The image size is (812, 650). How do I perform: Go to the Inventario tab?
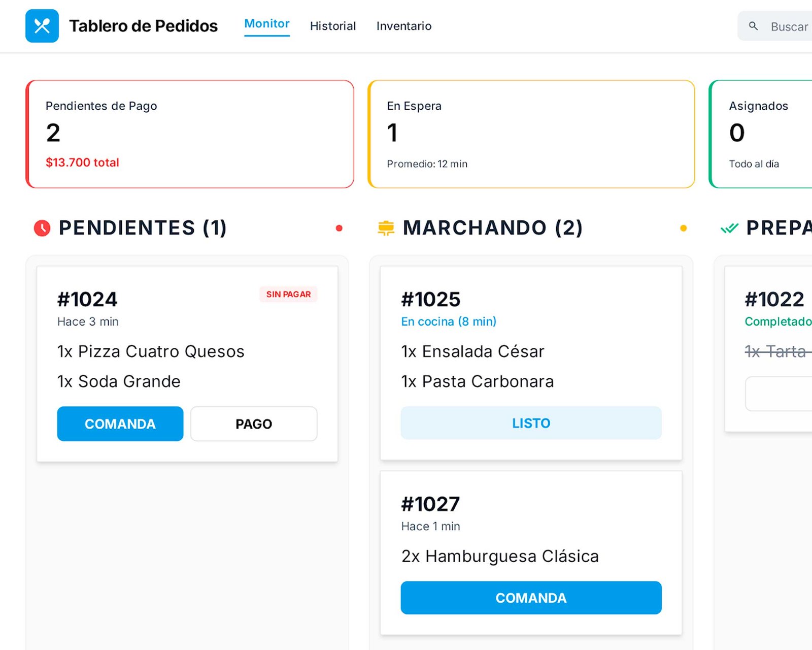pyautogui.click(x=404, y=26)
